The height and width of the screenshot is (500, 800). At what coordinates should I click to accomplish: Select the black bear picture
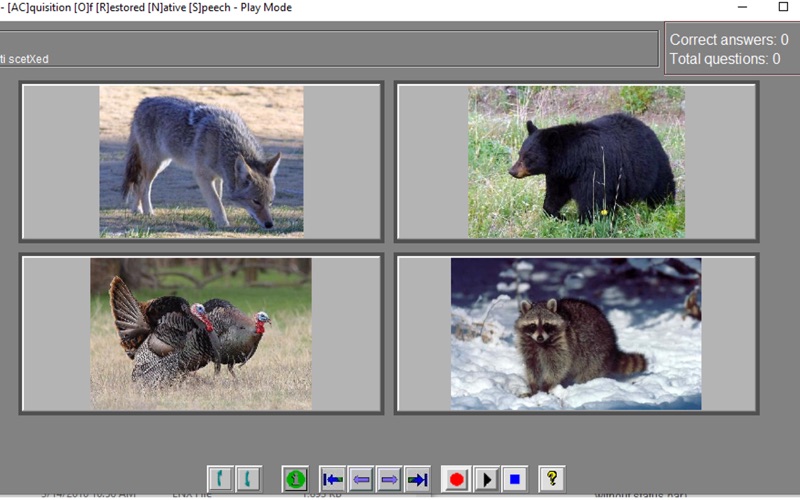click(577, 161)
